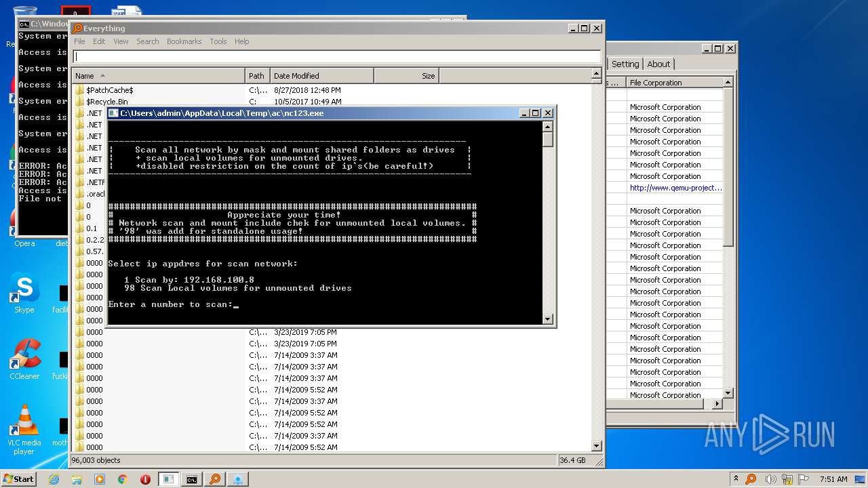Click the Everything search input field
Viewport: 868px width, 488px height.
(x=336, y=57)
